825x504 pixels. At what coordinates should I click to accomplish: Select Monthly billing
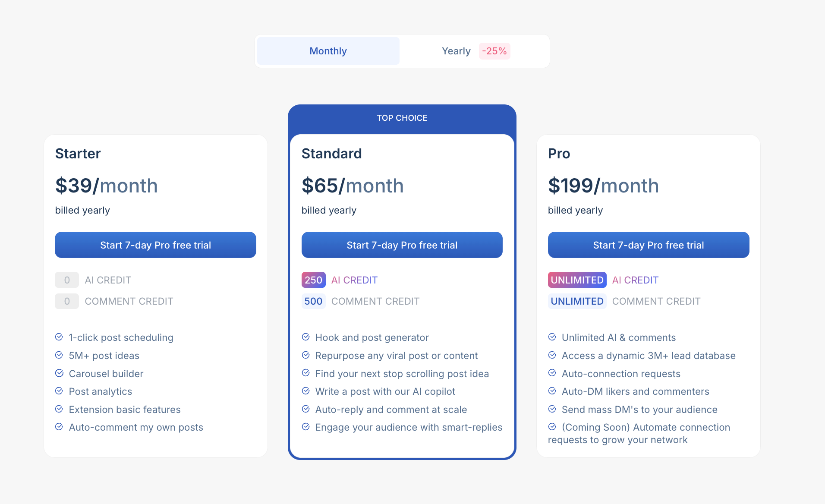click(x=327, y=51)
